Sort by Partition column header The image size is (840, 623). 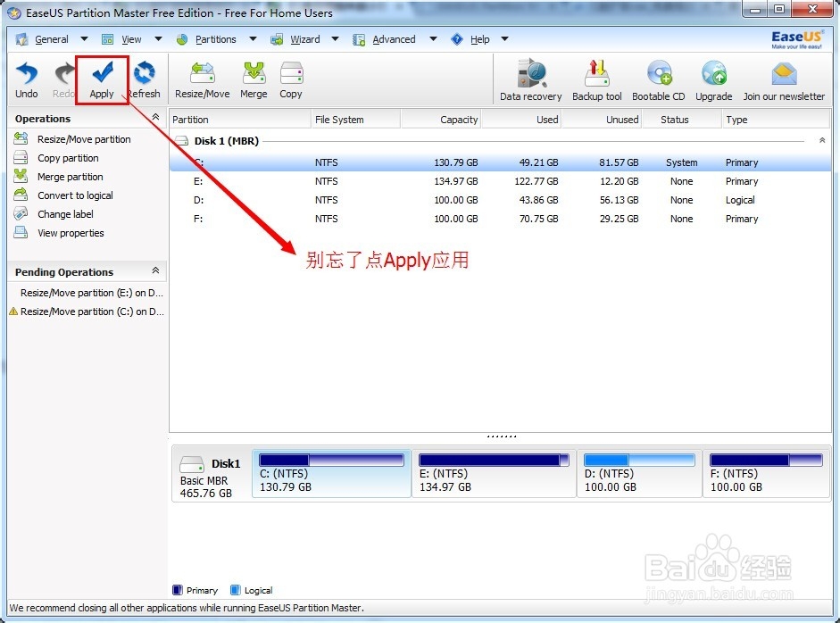[240, 120]
